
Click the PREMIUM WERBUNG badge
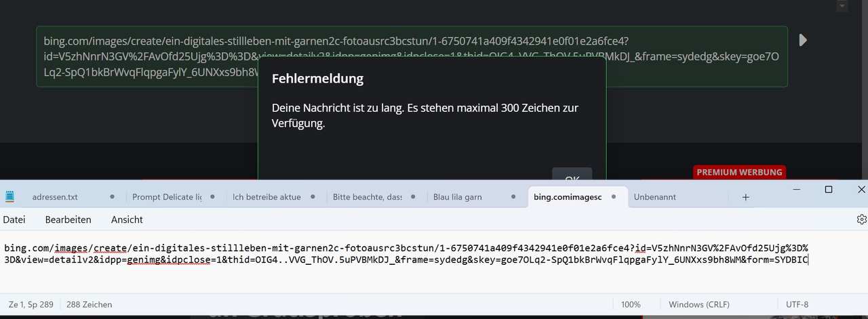point(739,172)
